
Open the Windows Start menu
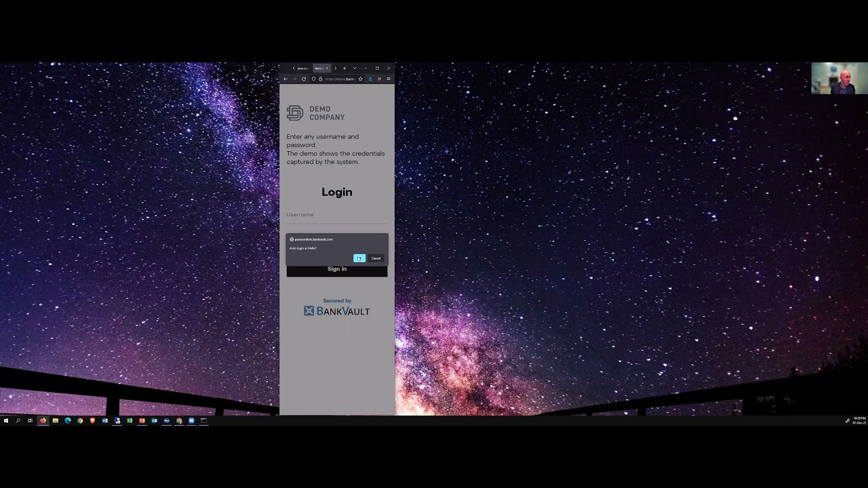6,421
